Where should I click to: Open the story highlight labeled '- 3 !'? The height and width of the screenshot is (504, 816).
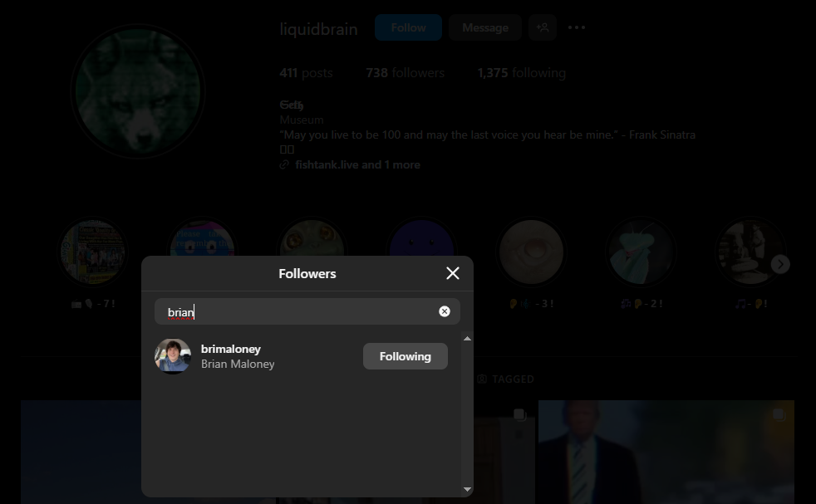(531, 252)
